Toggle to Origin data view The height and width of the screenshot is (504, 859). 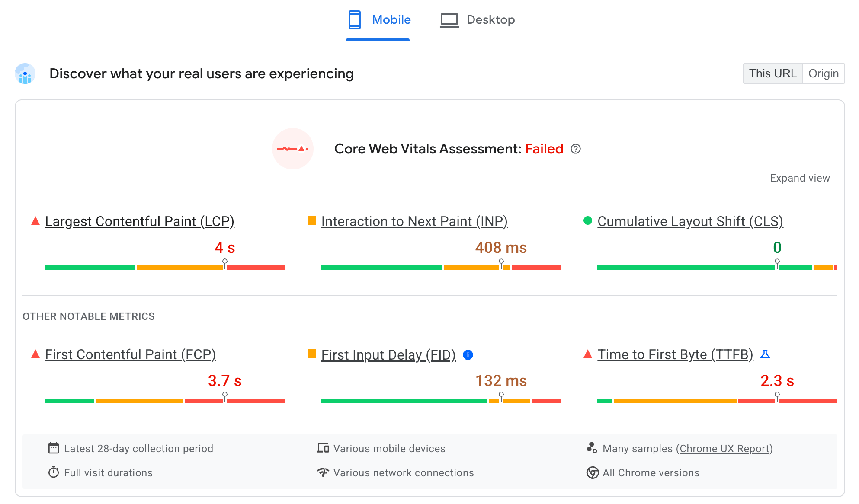coord(824,73)
